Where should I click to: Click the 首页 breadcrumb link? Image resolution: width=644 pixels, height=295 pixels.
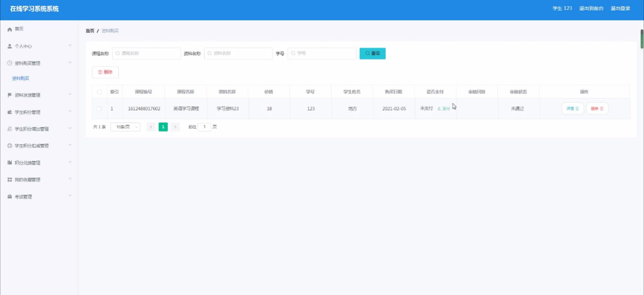point(90,31)
